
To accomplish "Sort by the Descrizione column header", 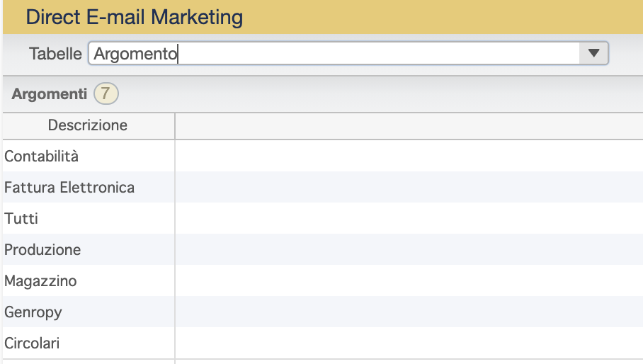I will coord(89,125).
